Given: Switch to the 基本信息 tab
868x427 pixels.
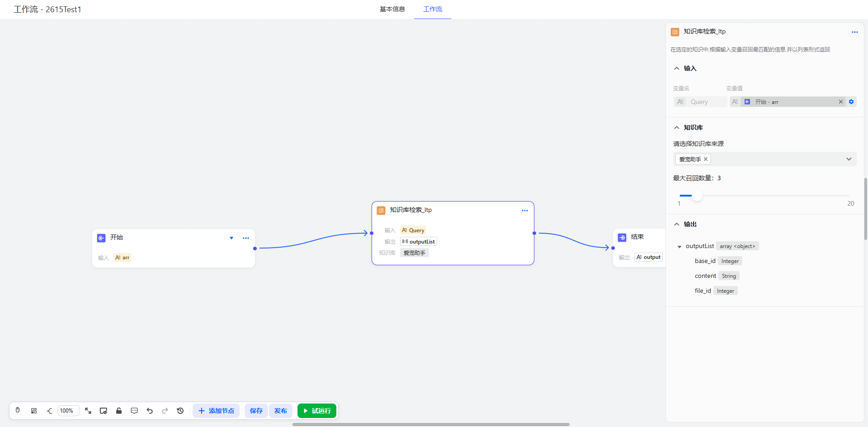Looking at the screenshot, I should (x=392, y=9).
